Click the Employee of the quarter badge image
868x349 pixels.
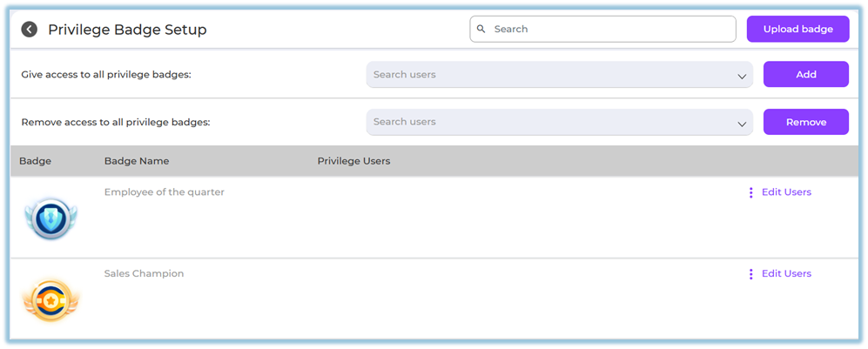coord(50,218)
